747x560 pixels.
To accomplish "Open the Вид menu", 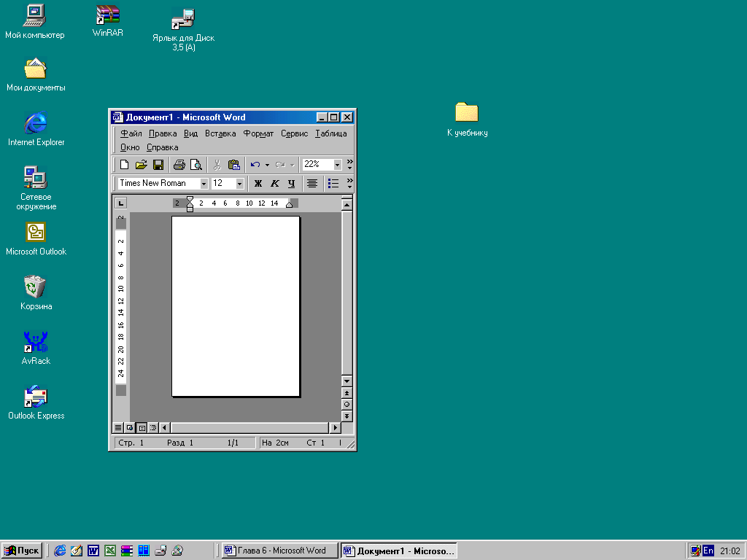I will click(190, 133).
